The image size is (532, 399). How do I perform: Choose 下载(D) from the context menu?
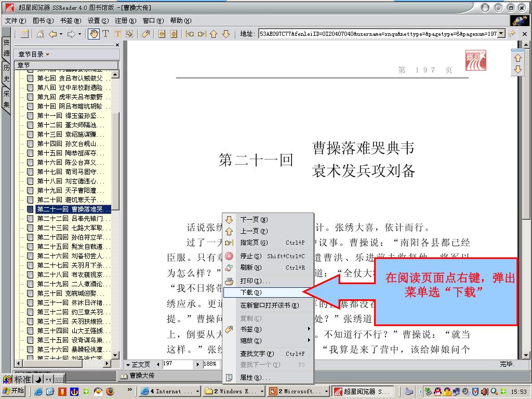tap(268, 292)
